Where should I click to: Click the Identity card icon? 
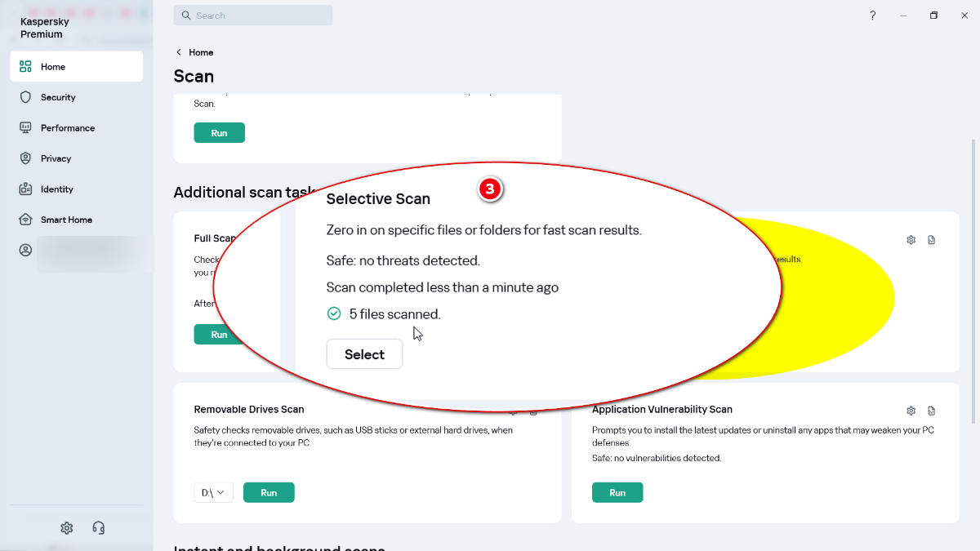(x=25, y=189)
